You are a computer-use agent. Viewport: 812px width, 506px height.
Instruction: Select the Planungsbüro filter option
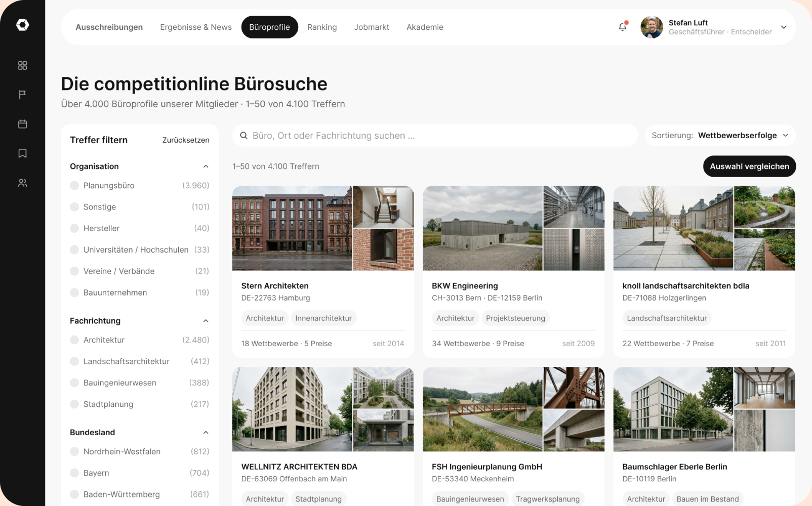(140, 186)
